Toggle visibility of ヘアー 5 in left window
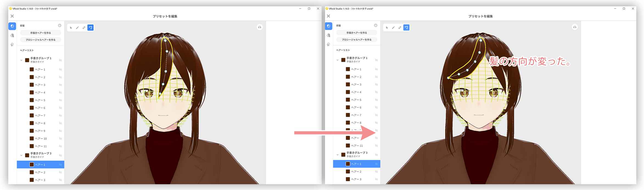This screenshot has height=190, width=644. pyautogui.click(x=60, y=100)
